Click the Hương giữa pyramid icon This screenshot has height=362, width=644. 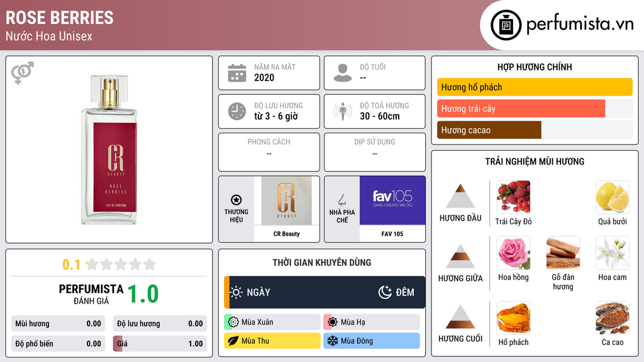[x=460, y=256]
